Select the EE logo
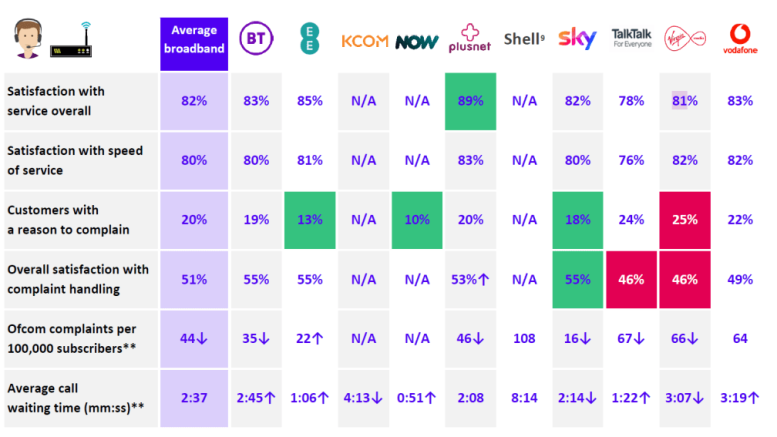This screenshot has height=437, width=777. click(309, 40)
